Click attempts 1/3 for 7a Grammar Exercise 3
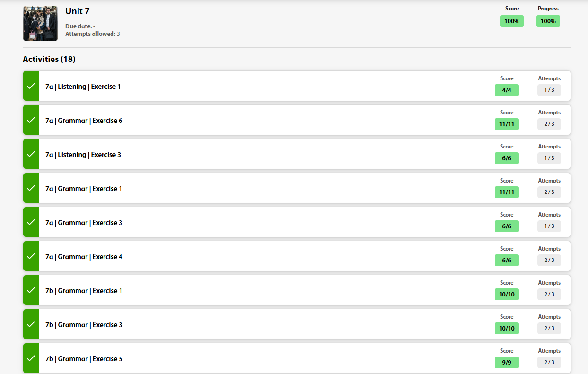The height and width of the screenshot is (374, 588). pos(549,226)
